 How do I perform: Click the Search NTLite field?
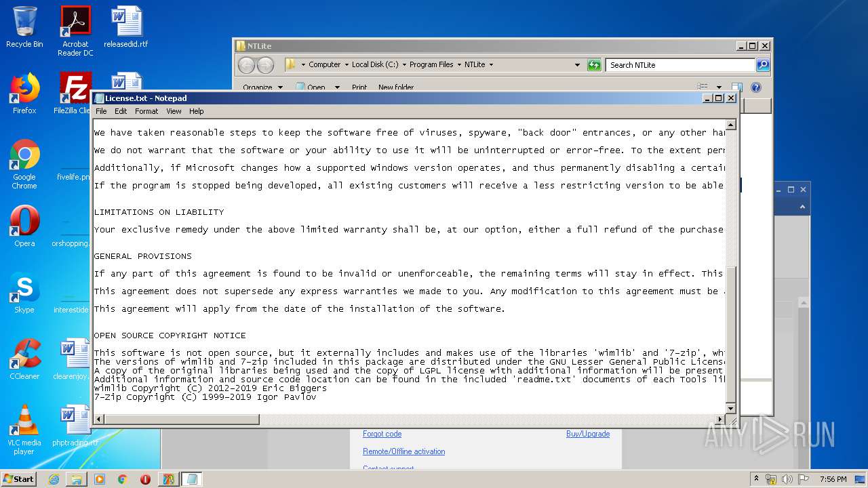click(x=680, y=65)
